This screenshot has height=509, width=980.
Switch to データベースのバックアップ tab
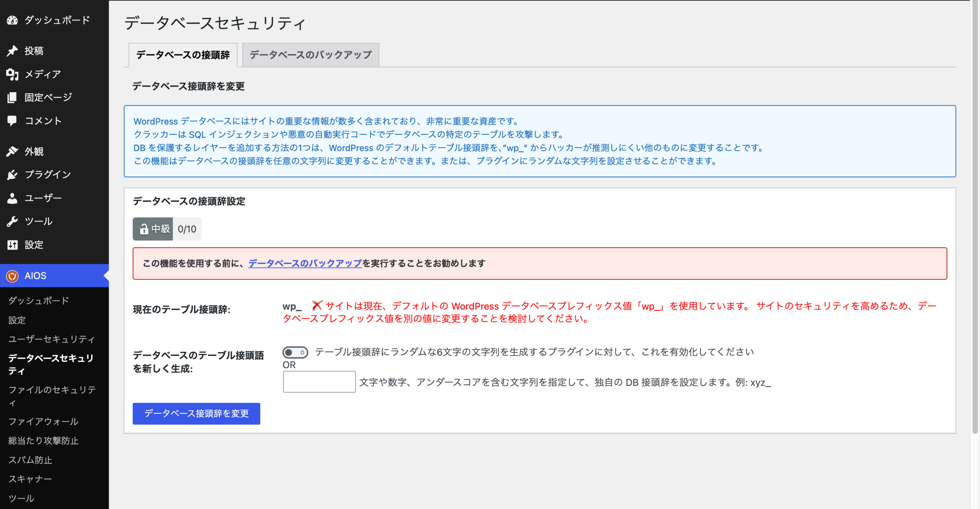point(310,55)
